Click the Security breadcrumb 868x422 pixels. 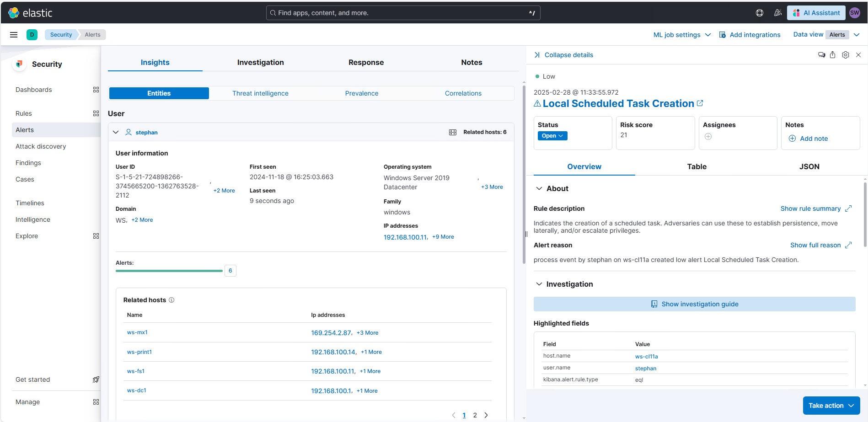pyautogui.click(x=61, y=35)
